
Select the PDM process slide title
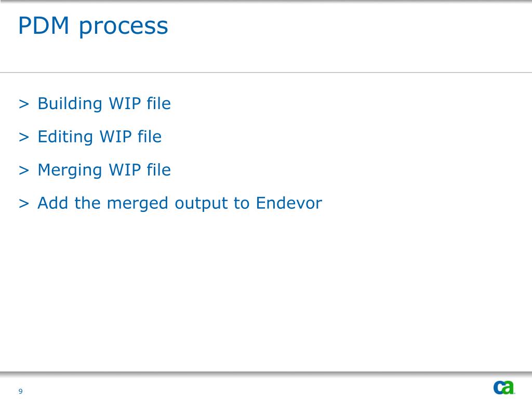93,26
